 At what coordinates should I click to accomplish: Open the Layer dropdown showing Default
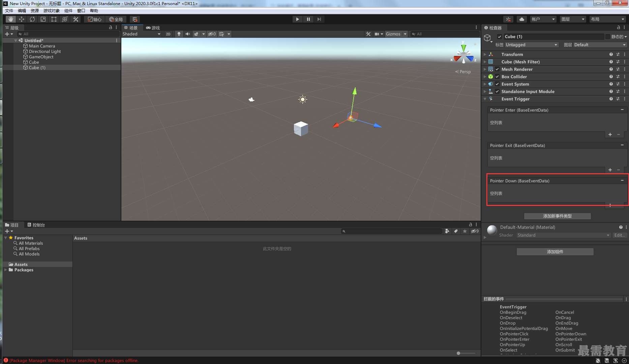click(x=600, y=45)
